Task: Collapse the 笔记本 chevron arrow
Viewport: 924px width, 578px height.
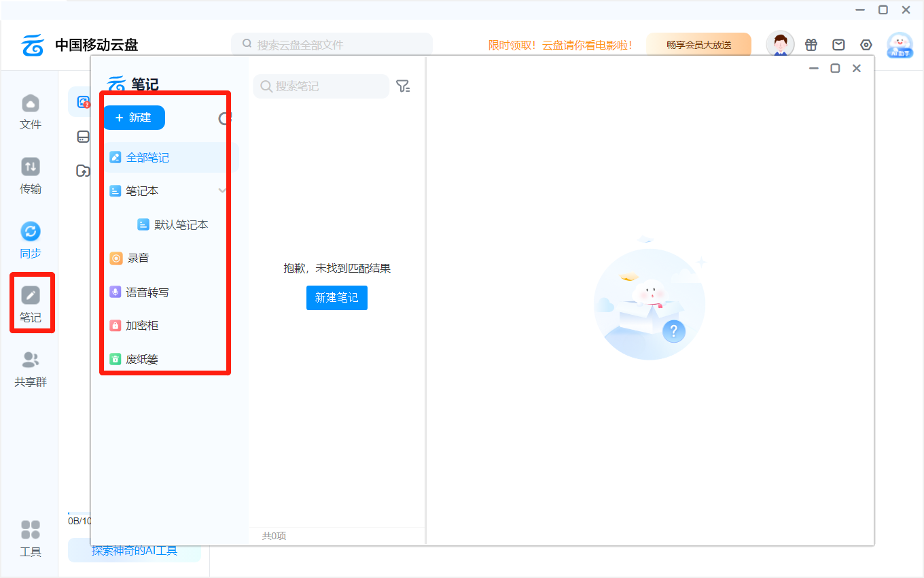Action: tap(222, 191)
